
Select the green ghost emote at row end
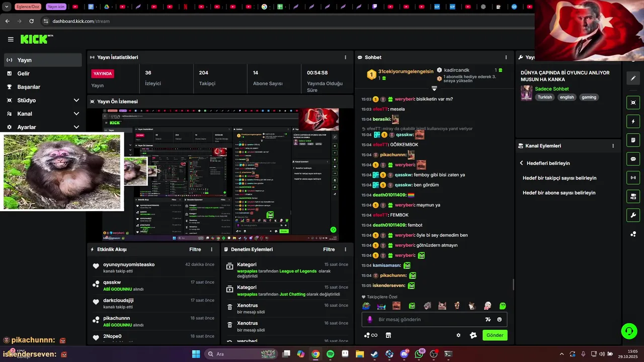point(502,306)
